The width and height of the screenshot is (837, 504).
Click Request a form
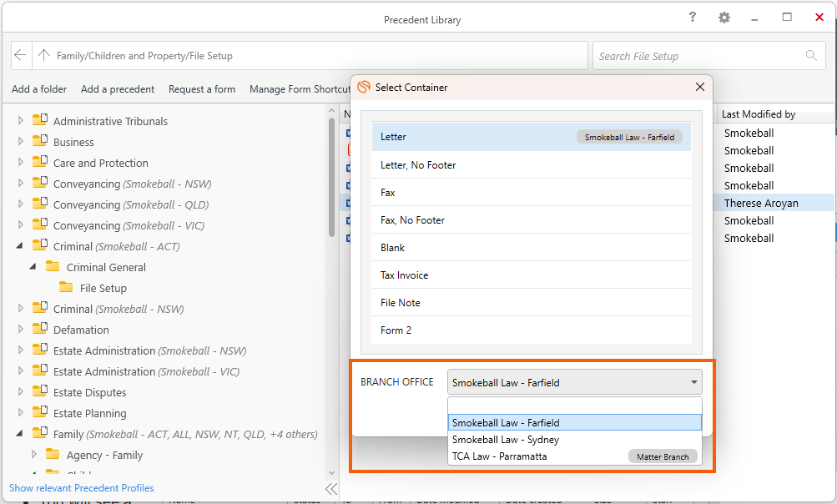(202, 89)
